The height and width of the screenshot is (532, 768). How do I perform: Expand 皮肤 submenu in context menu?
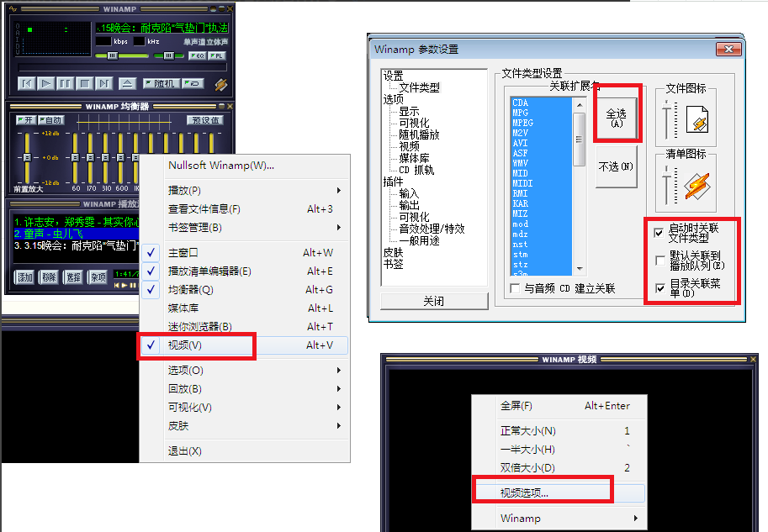(x=245, y=426)
